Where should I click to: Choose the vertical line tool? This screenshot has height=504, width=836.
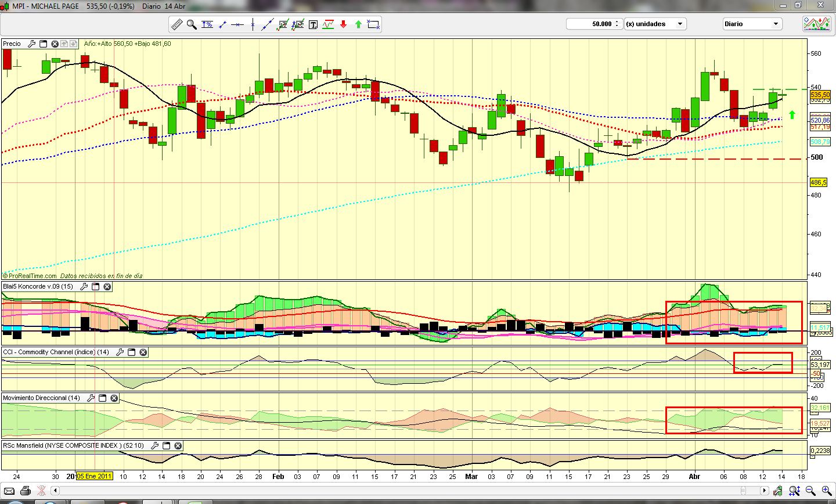(x=253, y=24)
